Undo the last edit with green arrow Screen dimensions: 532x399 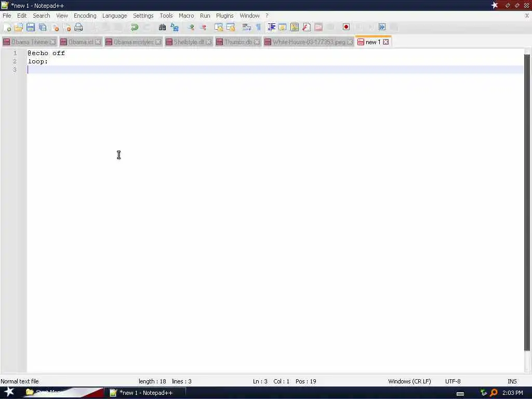(135, 28)
